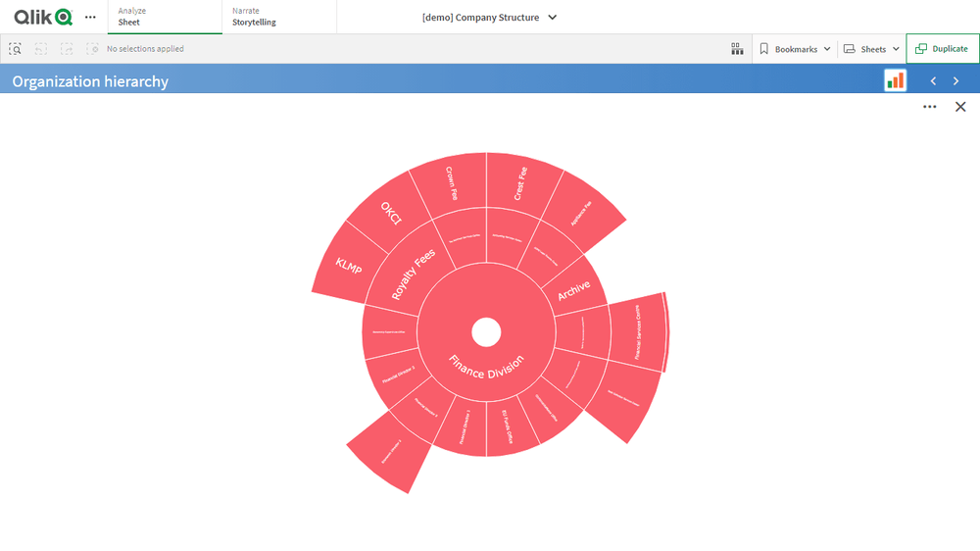Screen dimensions: 980x551
Task: Exit full screen chart view
Action: pyautogui.click(x=960, y=107)
